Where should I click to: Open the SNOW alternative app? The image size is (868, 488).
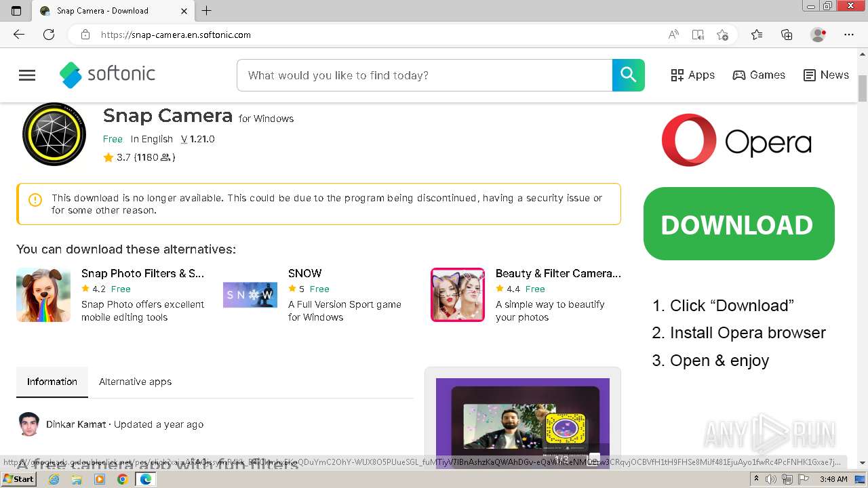pos(304,273)
